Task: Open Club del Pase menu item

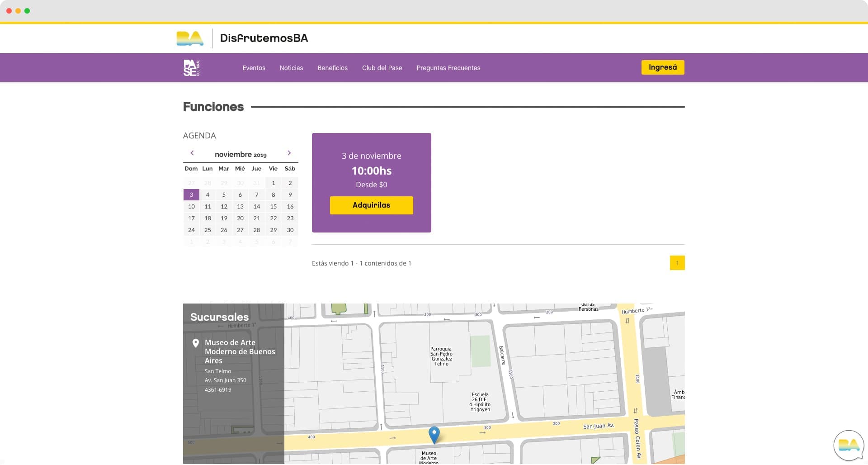Action: pos(382,68)
